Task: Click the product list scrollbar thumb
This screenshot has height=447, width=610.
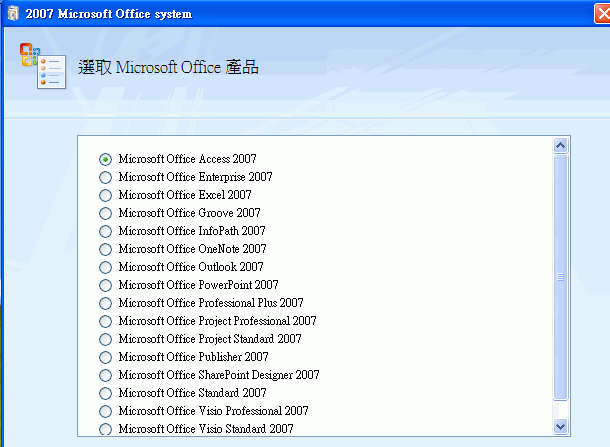Action: coord(560,277)
